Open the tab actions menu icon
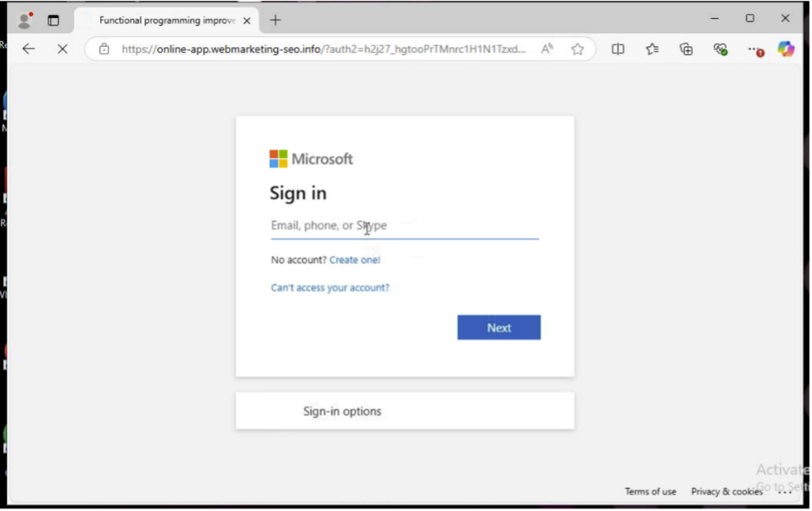Image resolution: width=812 pixels, height=511 pixels. pyautogui.click(x=53, y=21)
